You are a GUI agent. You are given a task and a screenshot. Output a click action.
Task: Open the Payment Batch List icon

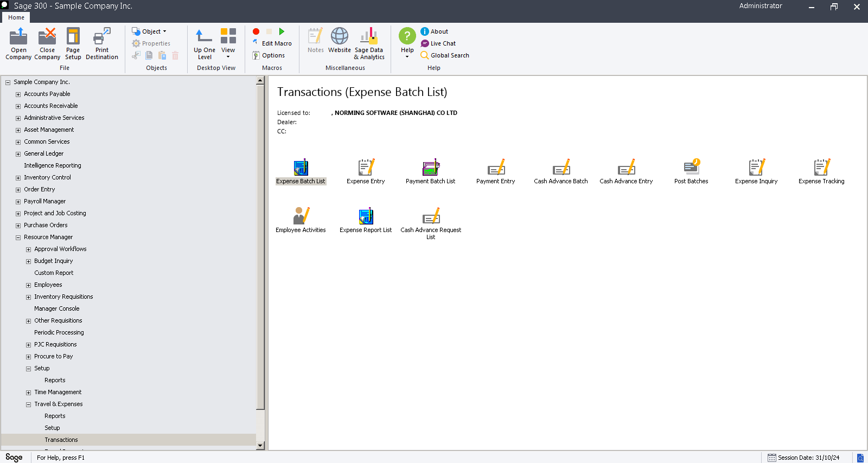point(431,168)
